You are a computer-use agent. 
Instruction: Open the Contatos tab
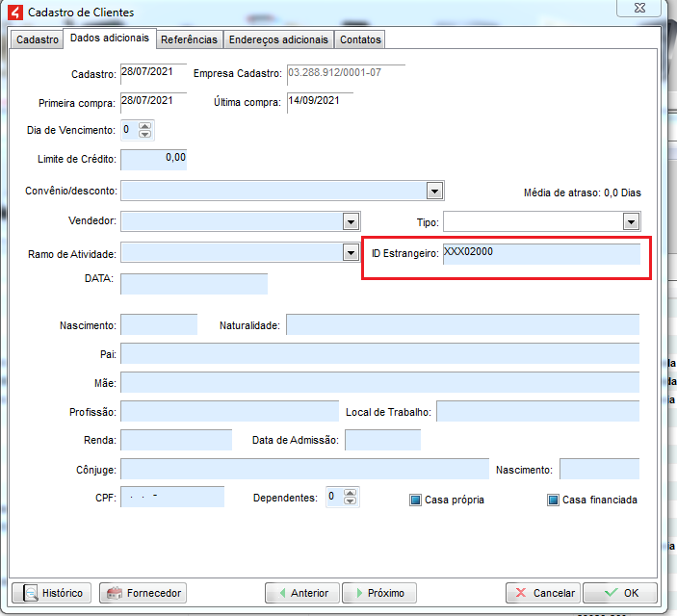pos(360,39)
